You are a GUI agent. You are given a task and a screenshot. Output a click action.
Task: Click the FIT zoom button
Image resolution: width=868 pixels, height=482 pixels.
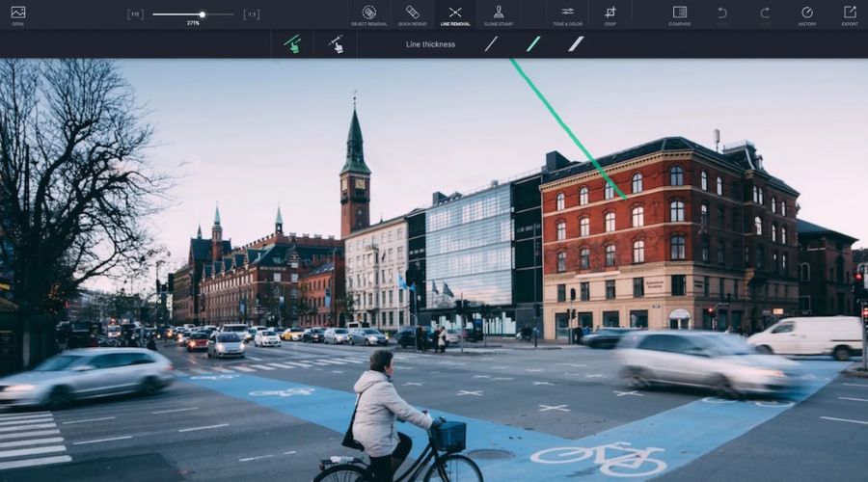135,14
